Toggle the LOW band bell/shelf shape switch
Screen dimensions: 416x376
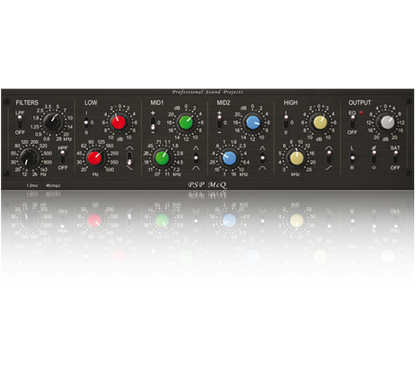[129, 158]
